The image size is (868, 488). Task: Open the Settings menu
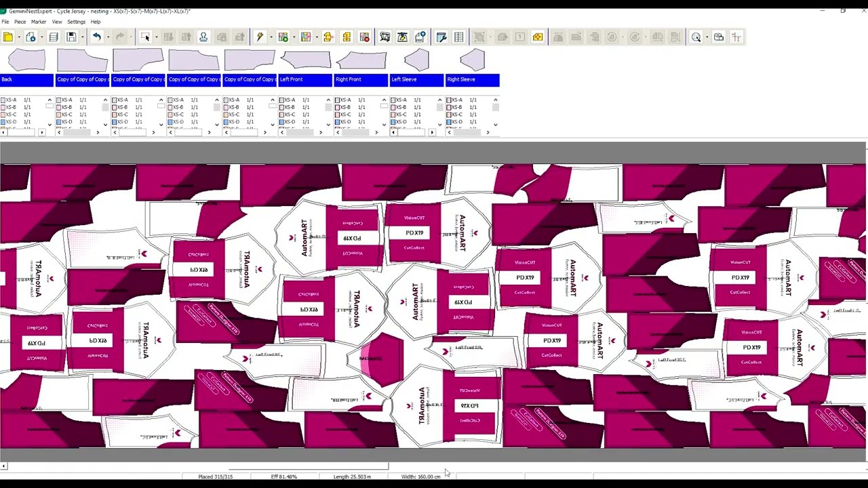(76, 22)
